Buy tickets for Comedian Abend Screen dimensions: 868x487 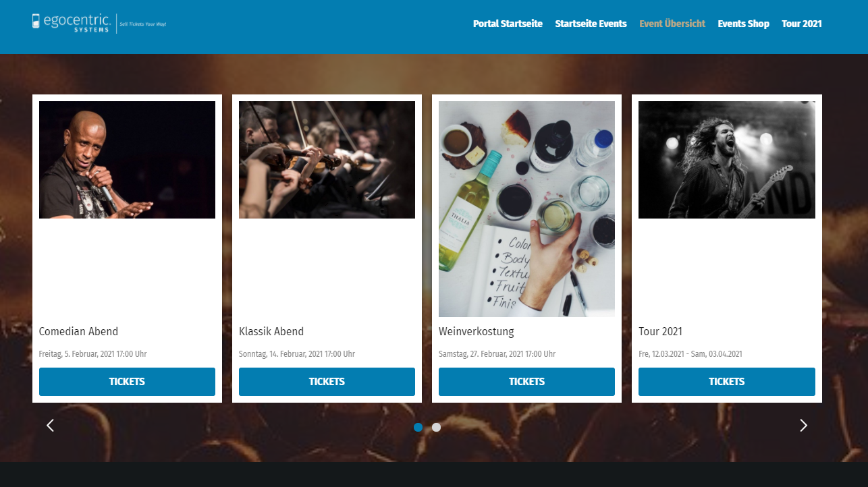pos(127,382)
